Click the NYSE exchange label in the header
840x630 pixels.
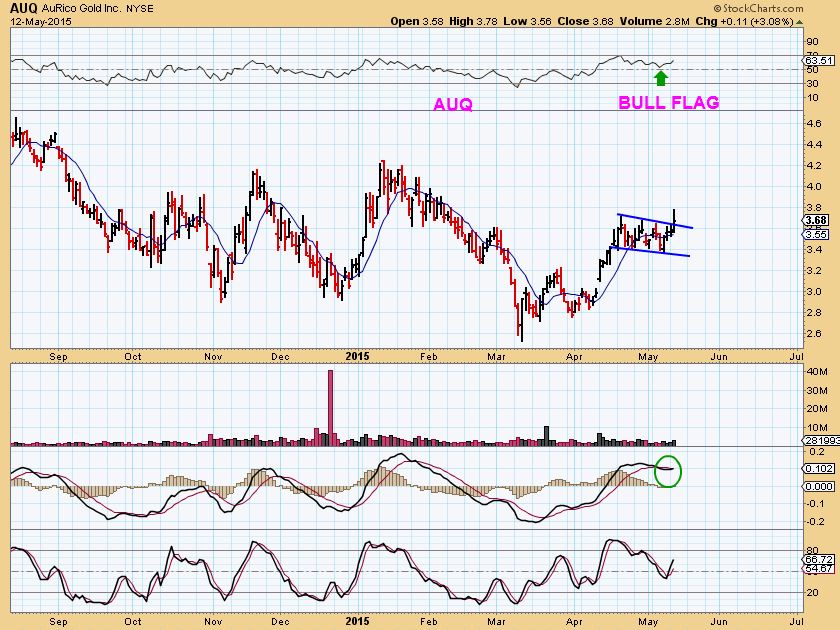pyautogui.click(x=140, y=9)
